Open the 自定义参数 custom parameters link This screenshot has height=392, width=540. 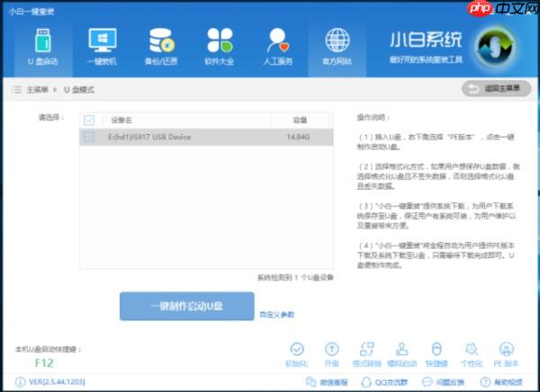click(277, 315)
